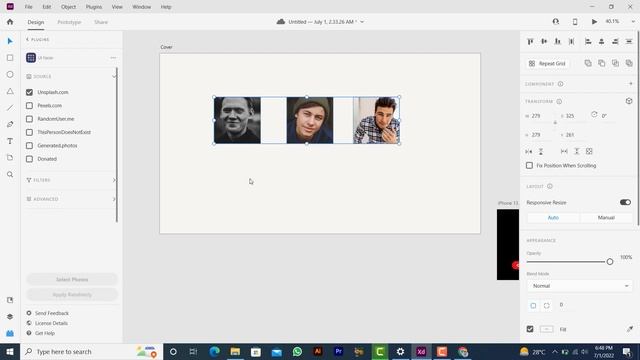The width and height of the screenshot is (640, 360).
Task: Enable Fix Position When Scrolling
Action: pos(529,165)
